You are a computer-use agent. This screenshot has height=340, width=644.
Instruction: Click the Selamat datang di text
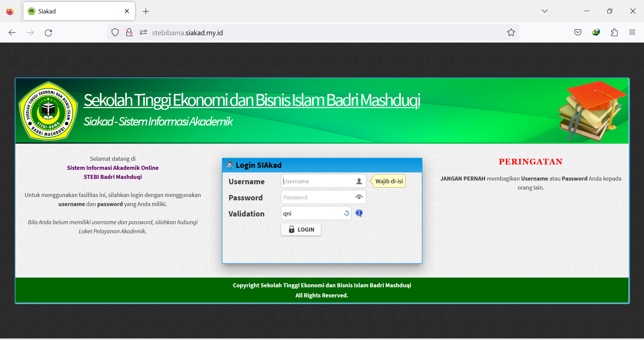[x=113, y=159]
